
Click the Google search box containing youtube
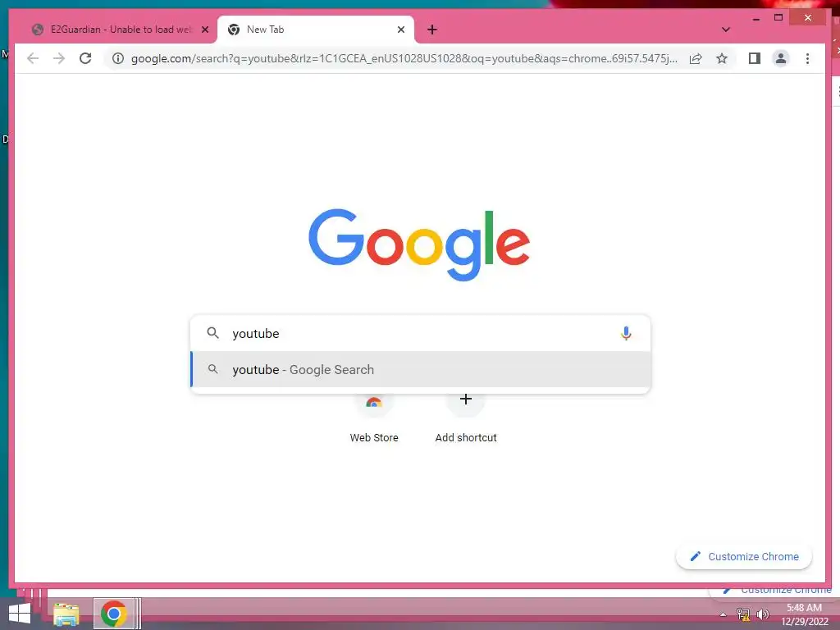coord(421,333)
